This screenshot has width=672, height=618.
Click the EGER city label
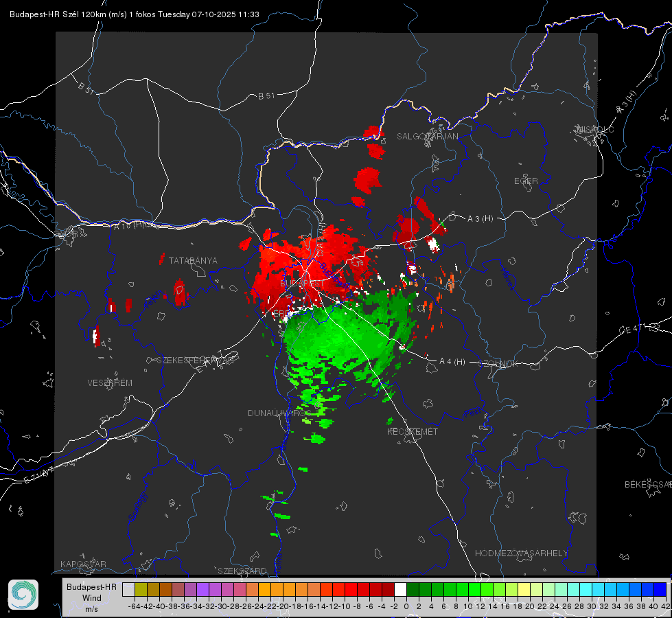[526, 181]
